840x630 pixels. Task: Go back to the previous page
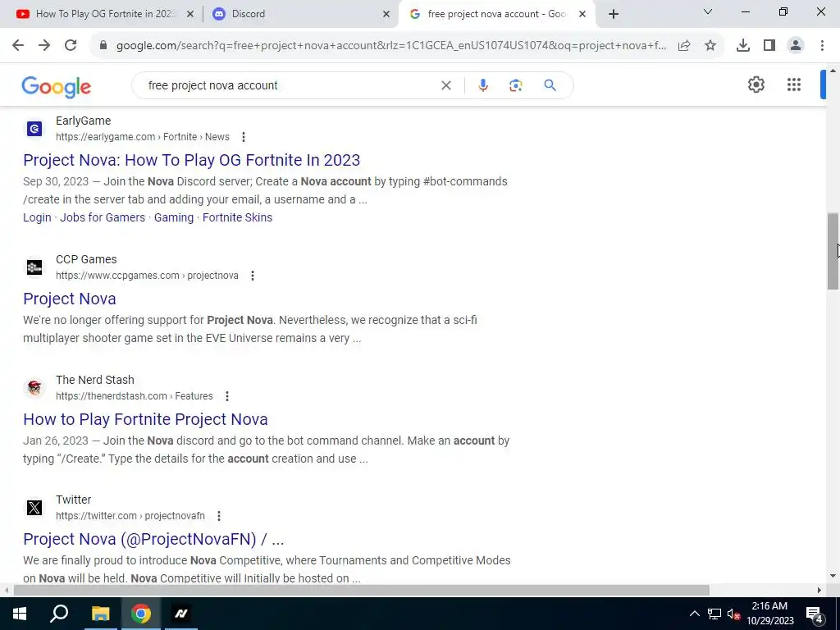pos(18,46)
